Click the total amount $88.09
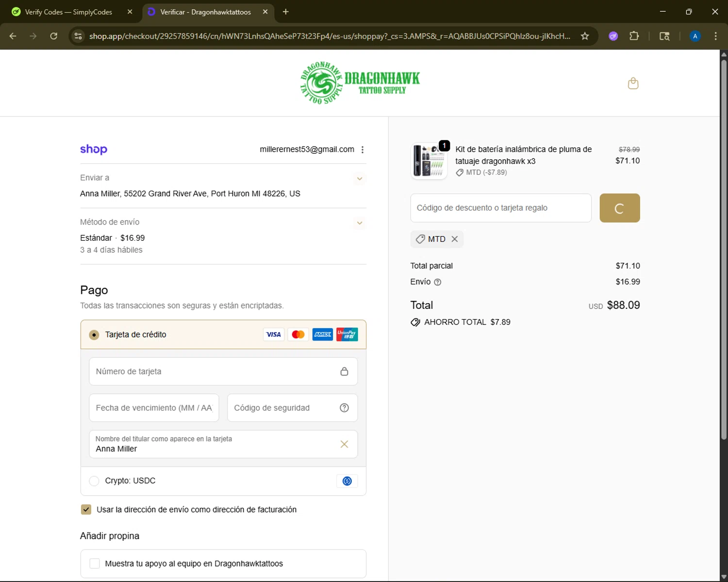Screen dimensions: 728x582 click(624, 305)
